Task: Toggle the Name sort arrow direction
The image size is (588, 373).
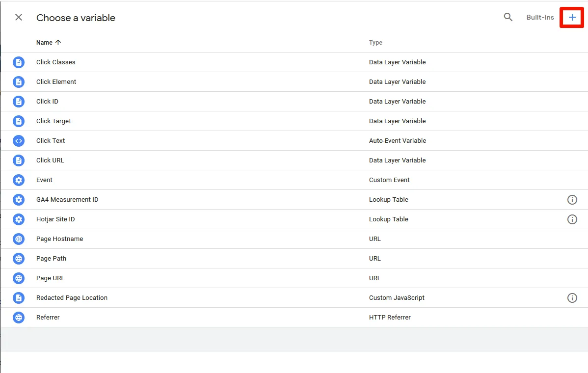Action: [58, 43]
